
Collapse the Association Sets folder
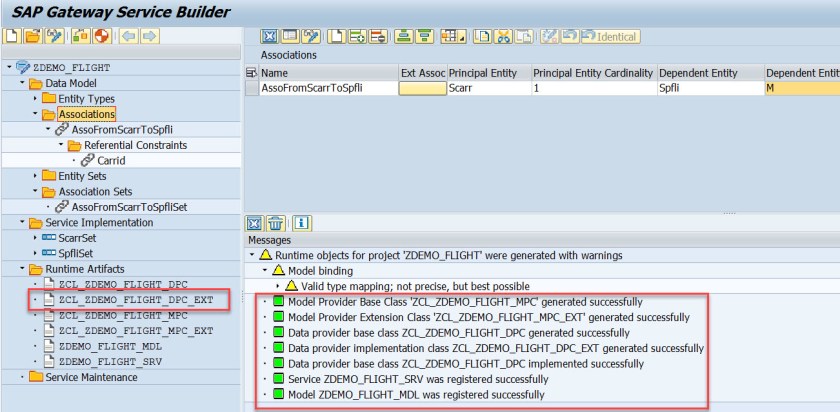35,191
